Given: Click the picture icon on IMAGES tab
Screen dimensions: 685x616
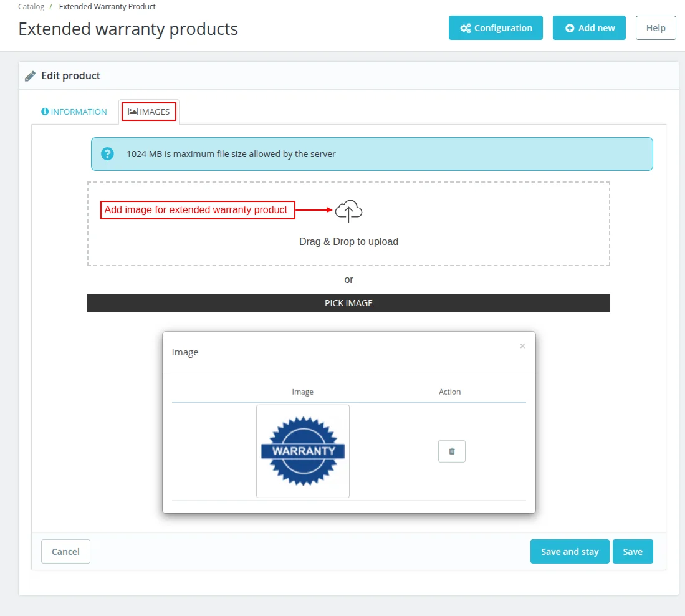Looking at the screenshot, I should click(x=132, y=112).
